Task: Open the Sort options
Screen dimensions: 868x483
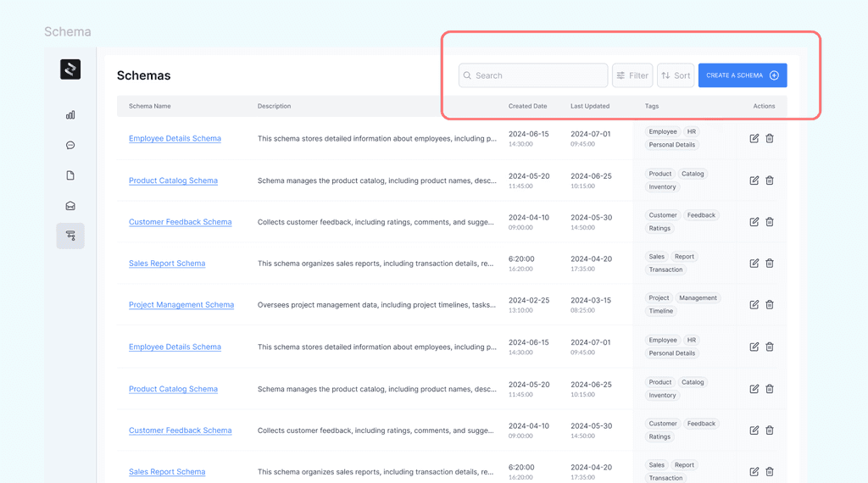Action: pyautogui.click(x=676, y=75)
